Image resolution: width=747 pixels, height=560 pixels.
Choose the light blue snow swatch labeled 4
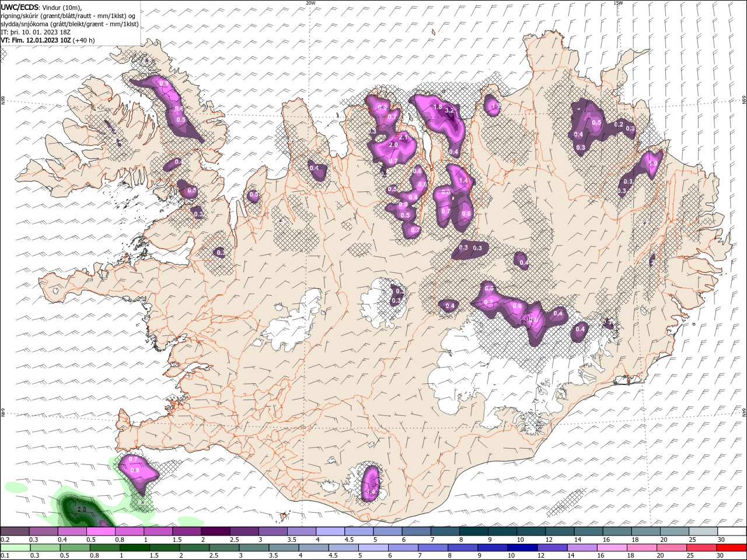coord(330,531)
